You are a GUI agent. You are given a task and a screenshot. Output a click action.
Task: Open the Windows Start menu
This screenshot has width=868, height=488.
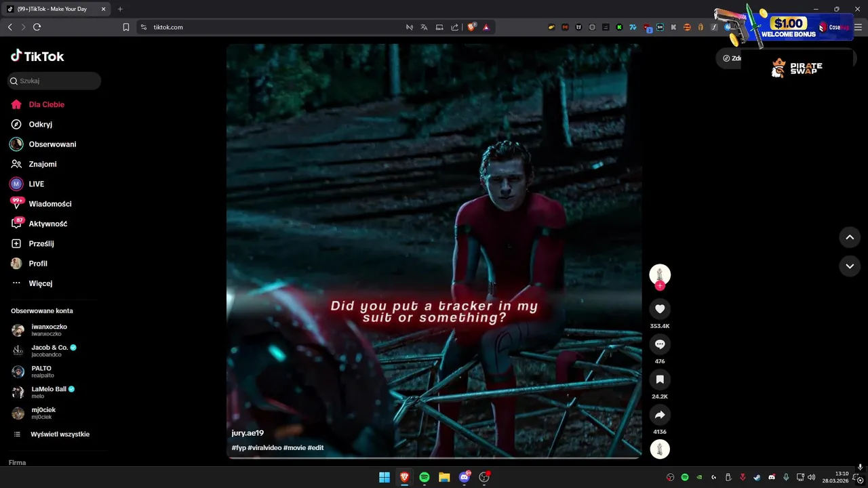pyautogui.click(x=384, y=477)
